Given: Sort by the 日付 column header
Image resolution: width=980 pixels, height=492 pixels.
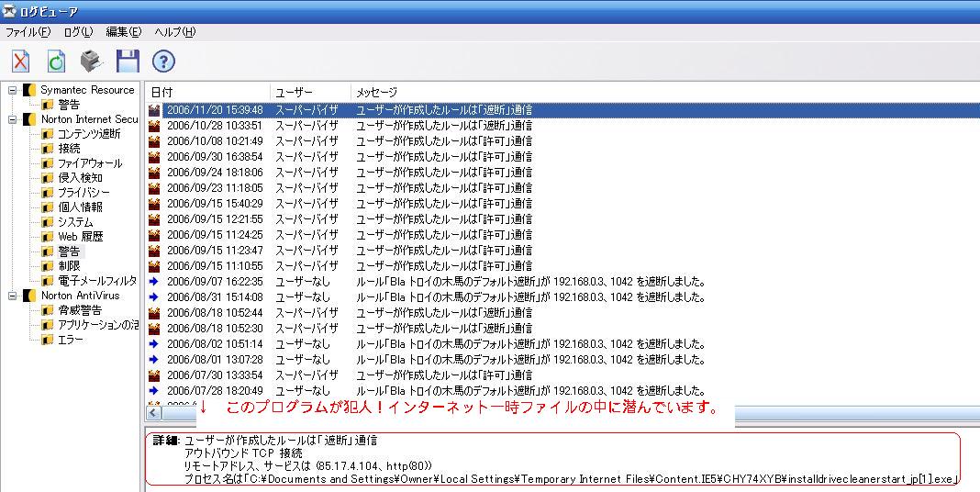Looking at the screenshot, I should point(207,92).
